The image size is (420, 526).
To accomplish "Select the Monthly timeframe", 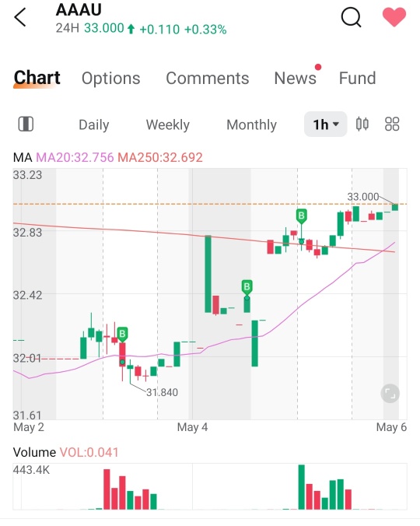I will click(252, 124).
